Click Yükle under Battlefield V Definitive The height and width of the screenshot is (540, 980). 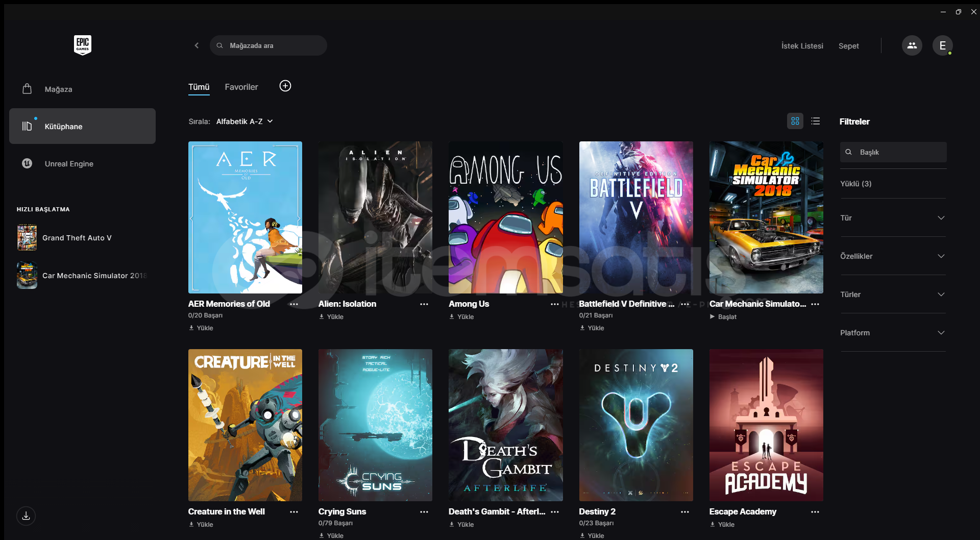[592, 328]
